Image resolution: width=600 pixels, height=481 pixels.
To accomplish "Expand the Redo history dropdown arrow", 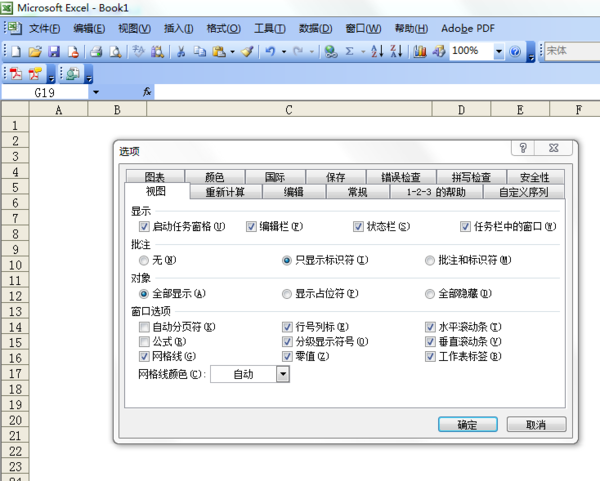I will [312, 51].
